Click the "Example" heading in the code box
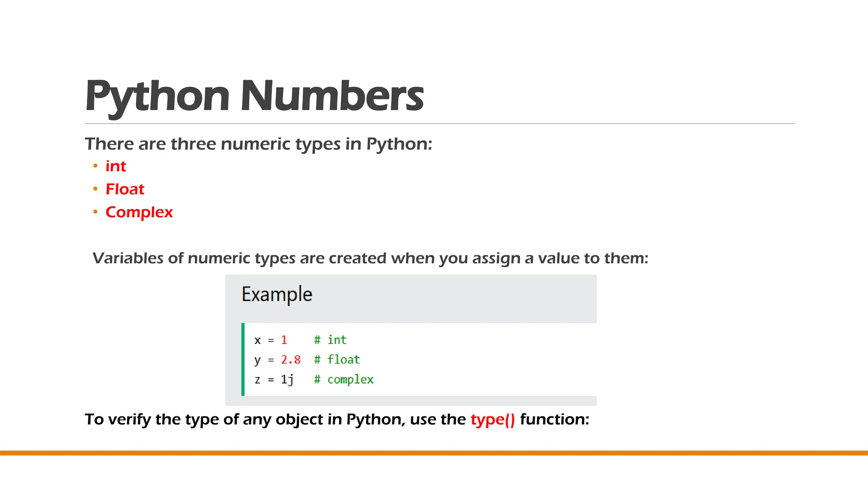868x488 pixels. (x=277, y=294)
